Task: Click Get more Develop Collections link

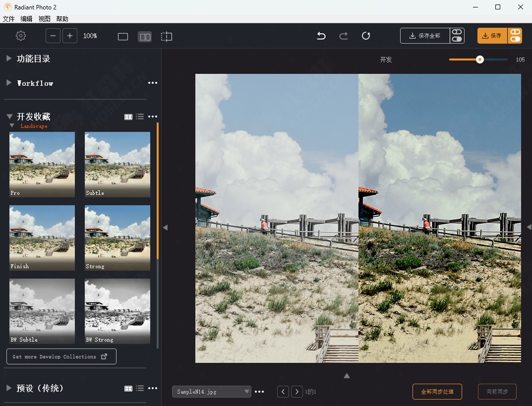Action: (x=61, y=356)
